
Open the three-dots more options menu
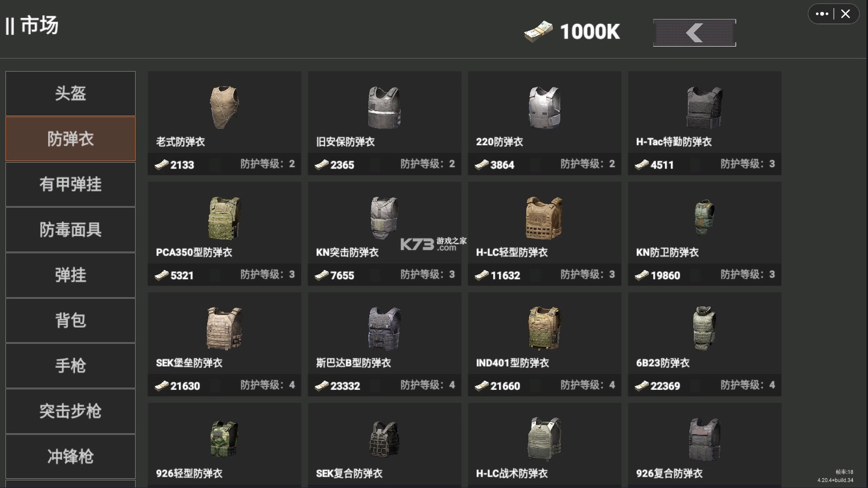coord(821,14)
